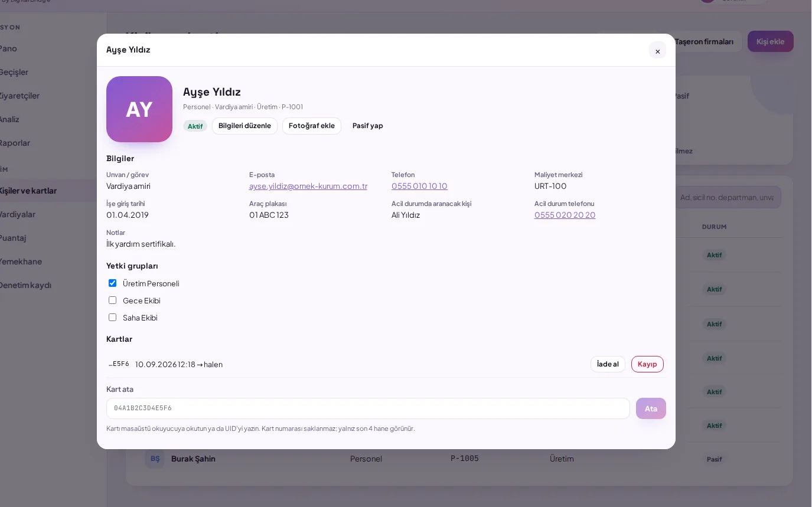Click the AY avatar image
The width and height of the screenshot is (812, 507).
pos(139,109)
